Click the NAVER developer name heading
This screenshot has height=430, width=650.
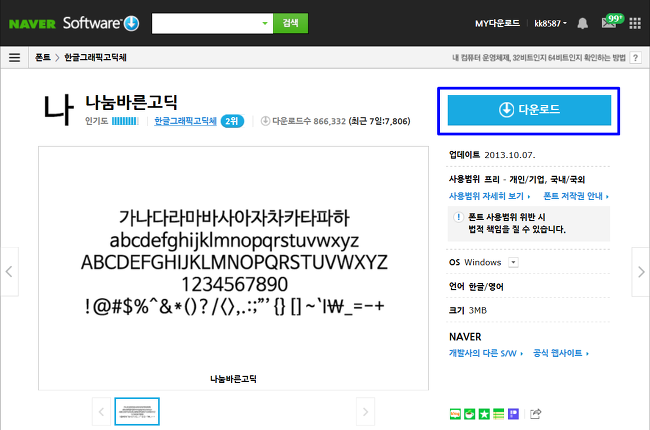coord(465,337)
